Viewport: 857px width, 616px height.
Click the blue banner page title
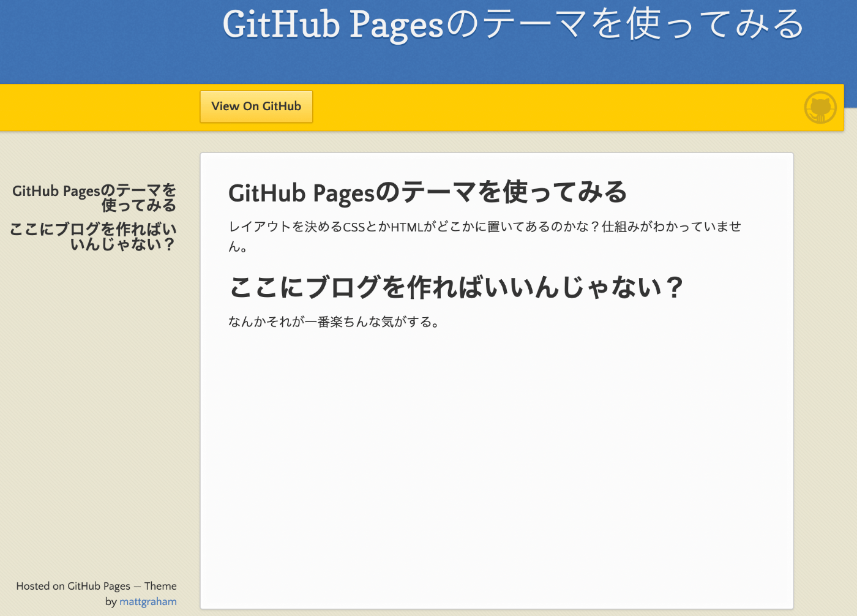pyautogui.click(x=513, y=24)
